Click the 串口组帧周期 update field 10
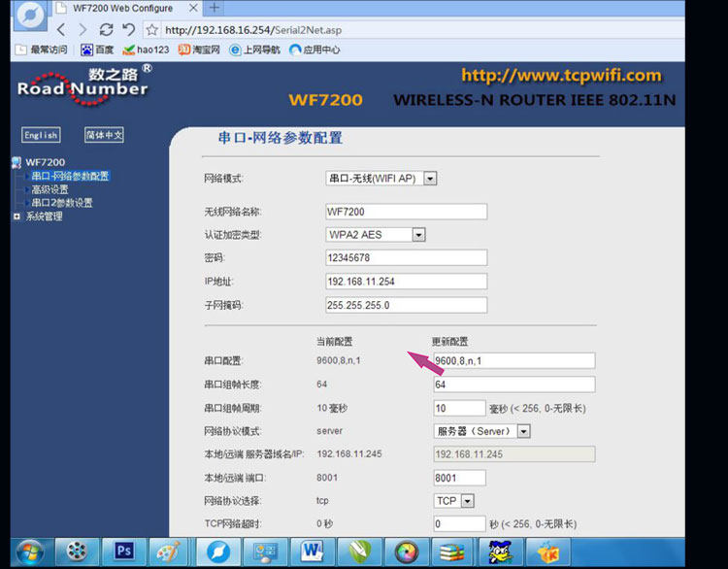This screenshot has width=728, height=569. [x=459, y=408]
